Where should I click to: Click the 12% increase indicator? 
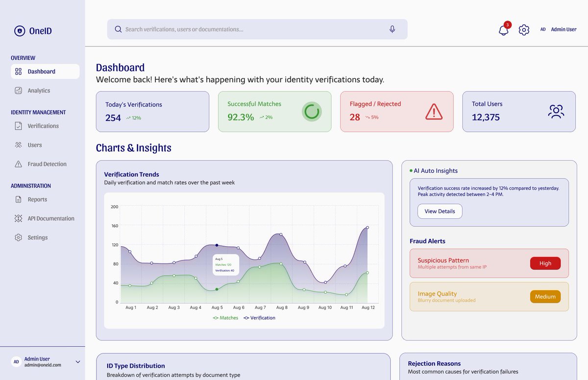pyautogui.click(x=133, y=118)
